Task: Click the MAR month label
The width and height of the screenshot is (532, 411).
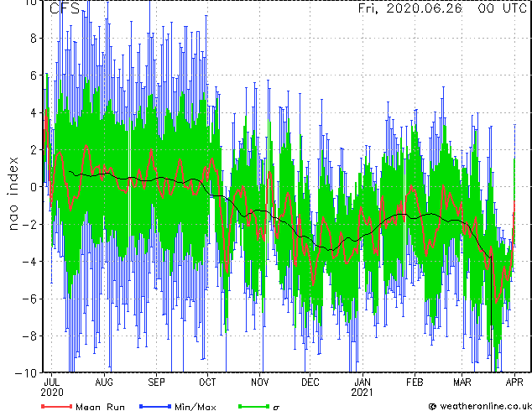Action: pos(462,382)
